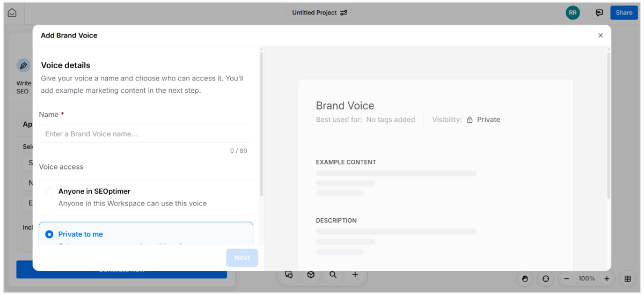Click the cube icon in bottom toolbar
The width and height of the screenshot is (644, 295).
[x=311, y=275]
